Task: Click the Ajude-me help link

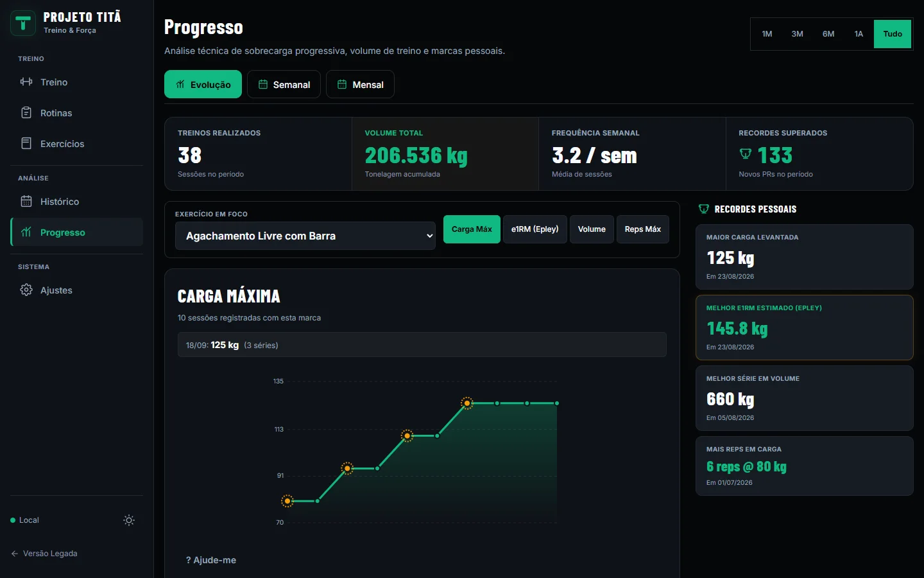Action: tap(211, 560)
